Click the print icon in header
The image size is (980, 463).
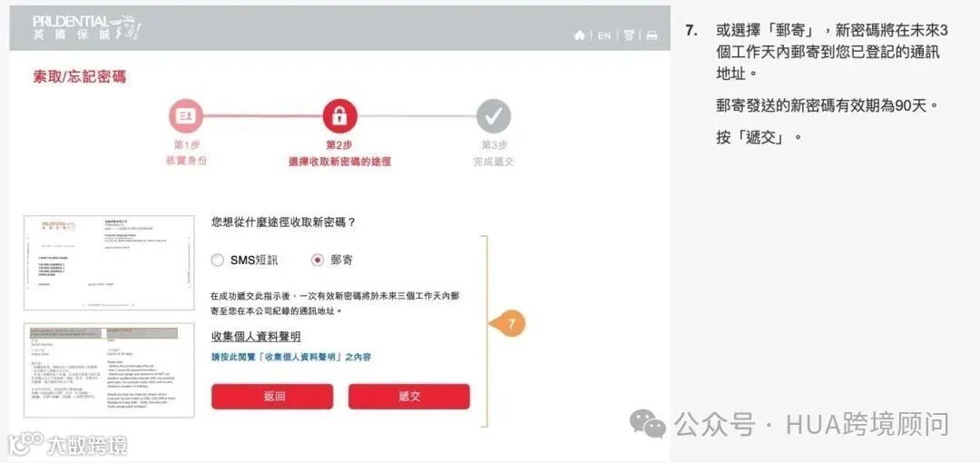click(652, 35)
